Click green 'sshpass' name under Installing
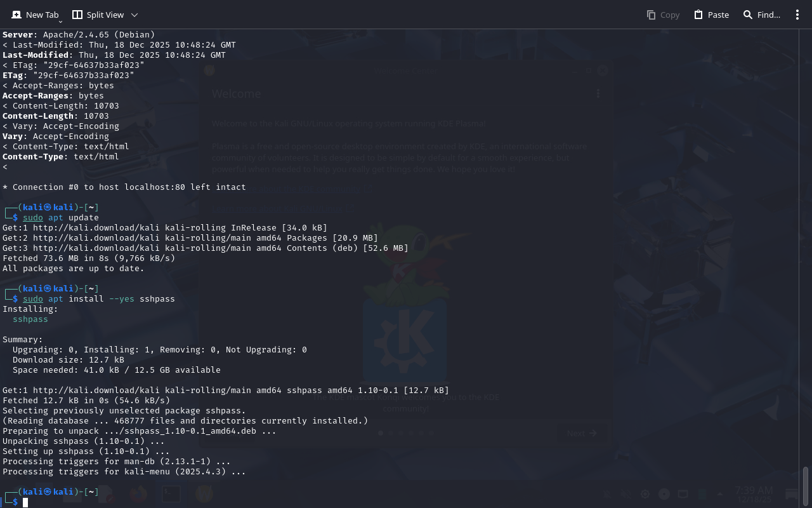This screenshot has width=812, height=508. click(x=30, y=319)
